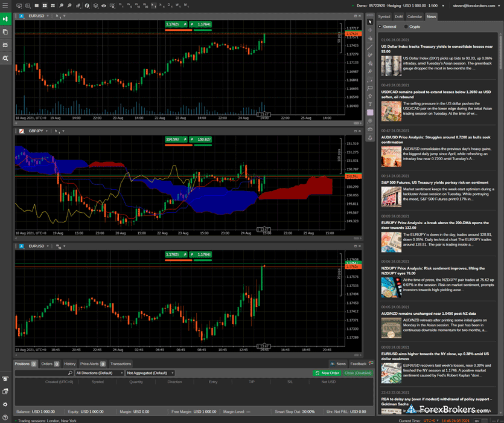Open the chart objects list
Screen dimensions: 504x423
(x=95, y=6)
